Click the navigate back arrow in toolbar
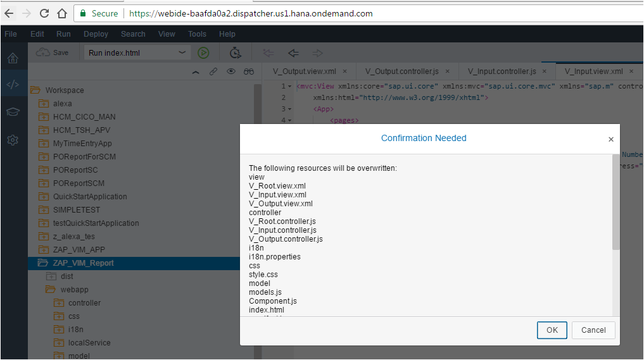The height and width of the screenshot is (360, 644). (293, 53)
